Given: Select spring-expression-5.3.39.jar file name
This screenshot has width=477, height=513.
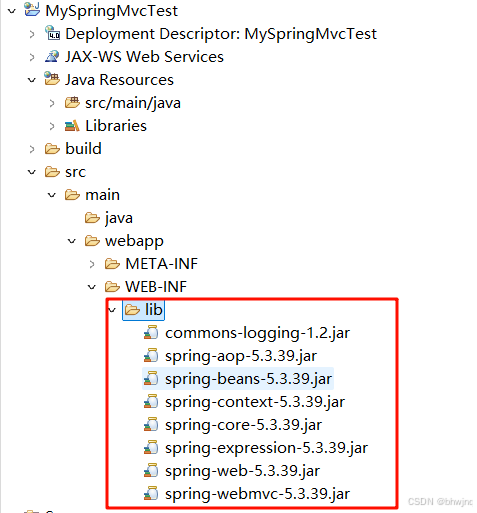Looking at the screenshot, I should coord(267,448).
